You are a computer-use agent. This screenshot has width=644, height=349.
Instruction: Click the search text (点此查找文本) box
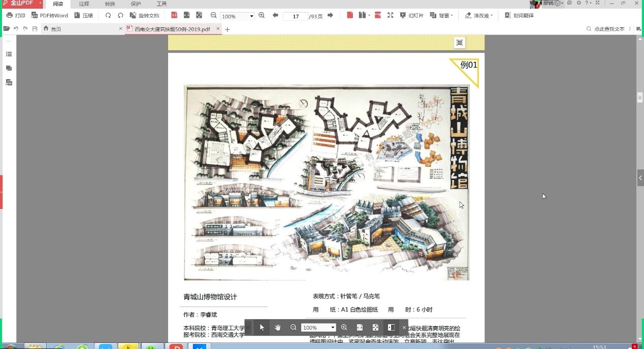608,29
